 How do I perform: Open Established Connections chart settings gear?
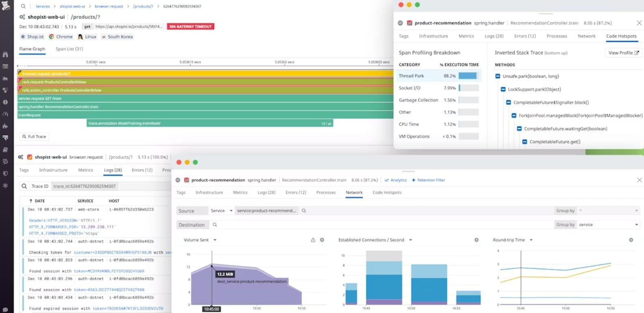(x=477, y=240)
